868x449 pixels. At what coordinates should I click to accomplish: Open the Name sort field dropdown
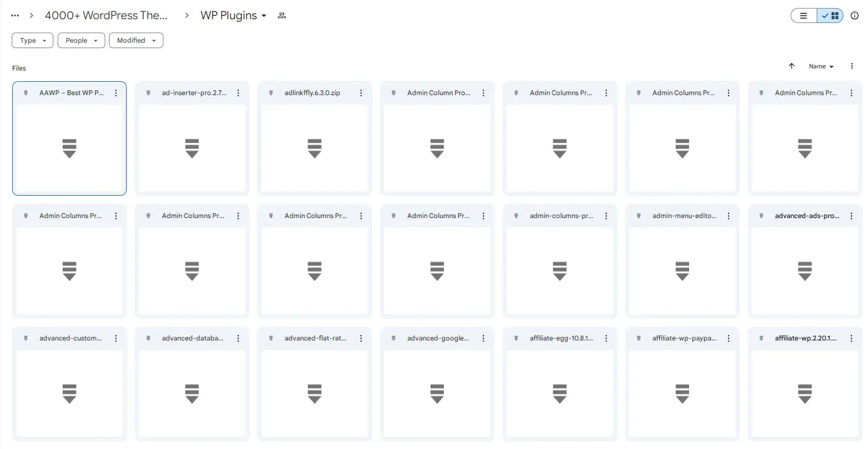pyautogui.click(x=821, y=66)
